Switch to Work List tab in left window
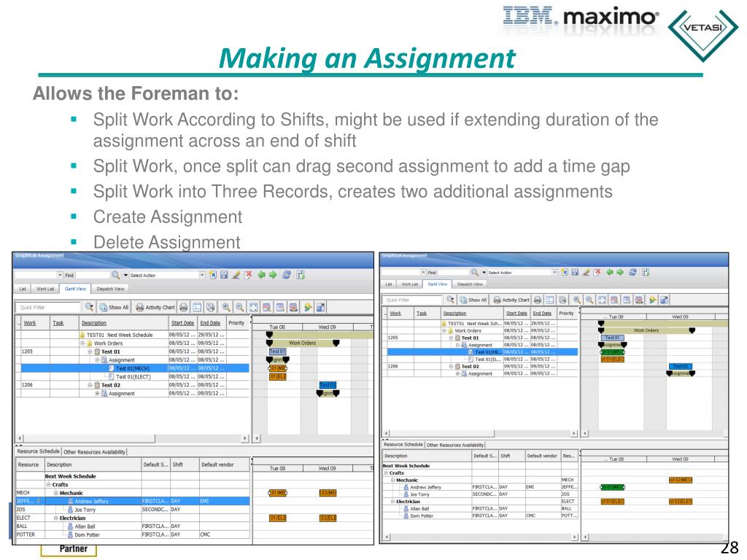Image resolution: width=747 pixels, height=560 pixels. 45,289
